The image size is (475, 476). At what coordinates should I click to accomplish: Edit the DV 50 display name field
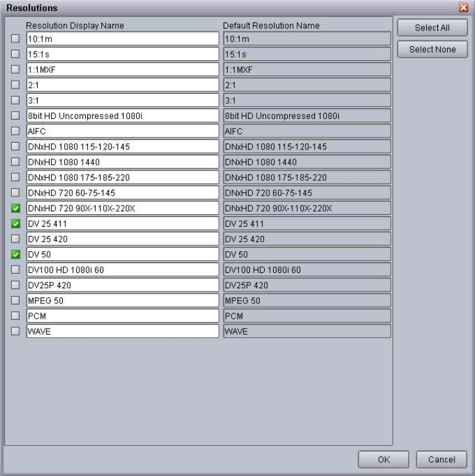[x=122, y=254]
